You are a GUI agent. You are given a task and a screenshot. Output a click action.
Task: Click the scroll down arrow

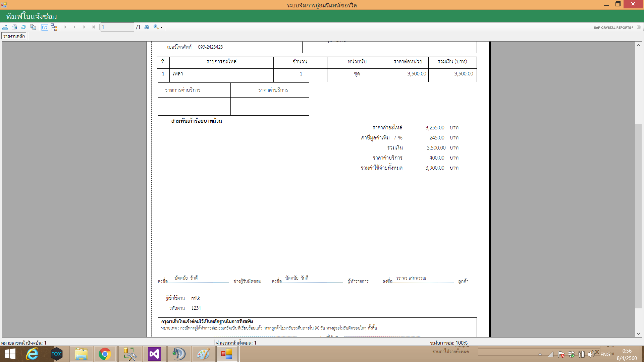[638, 334]
